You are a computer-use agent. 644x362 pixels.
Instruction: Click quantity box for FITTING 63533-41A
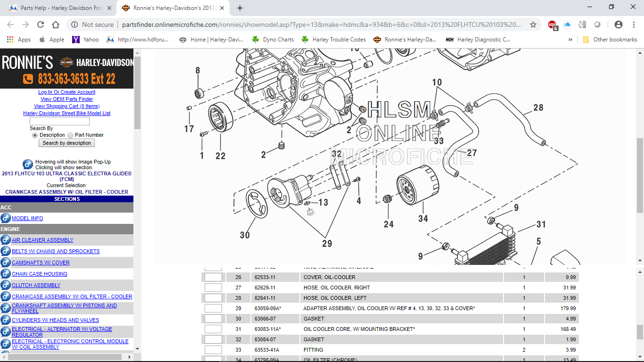pos(213,350)
